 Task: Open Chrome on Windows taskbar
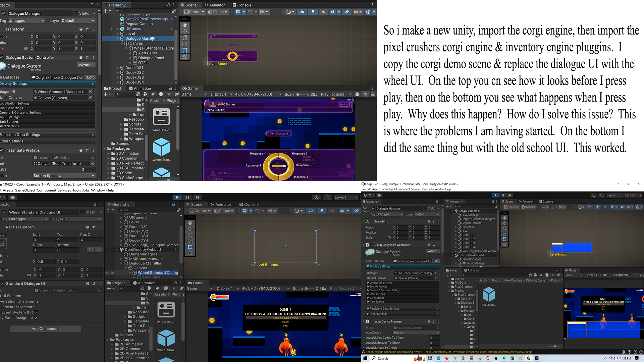point(463,358)
